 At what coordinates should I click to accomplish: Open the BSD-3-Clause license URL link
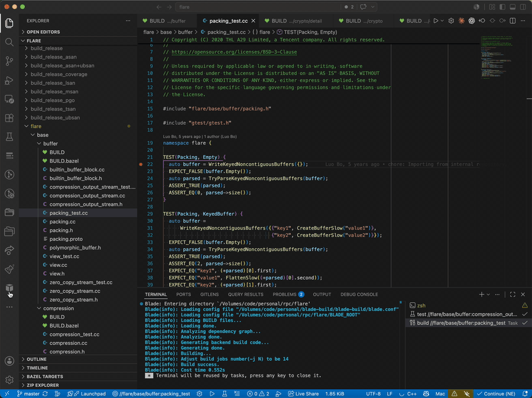pyautogui.click(x=234, y=52)
